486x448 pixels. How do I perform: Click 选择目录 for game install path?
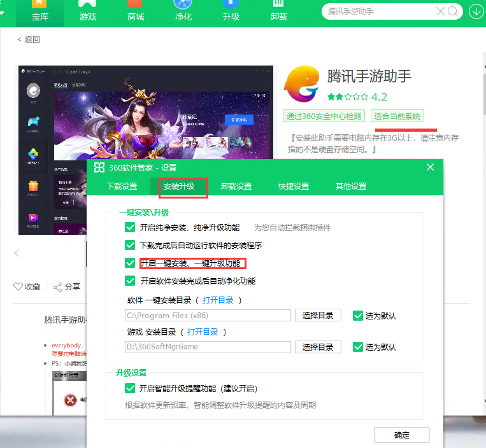click(x=318, y=347)
